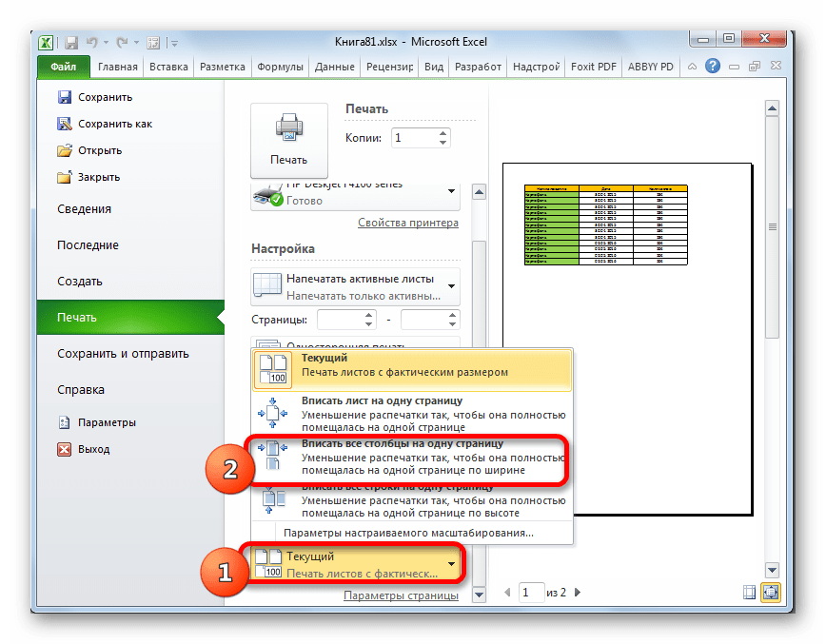
Task: Select Сохранить и отправить menu item
Action: [123, 354]
